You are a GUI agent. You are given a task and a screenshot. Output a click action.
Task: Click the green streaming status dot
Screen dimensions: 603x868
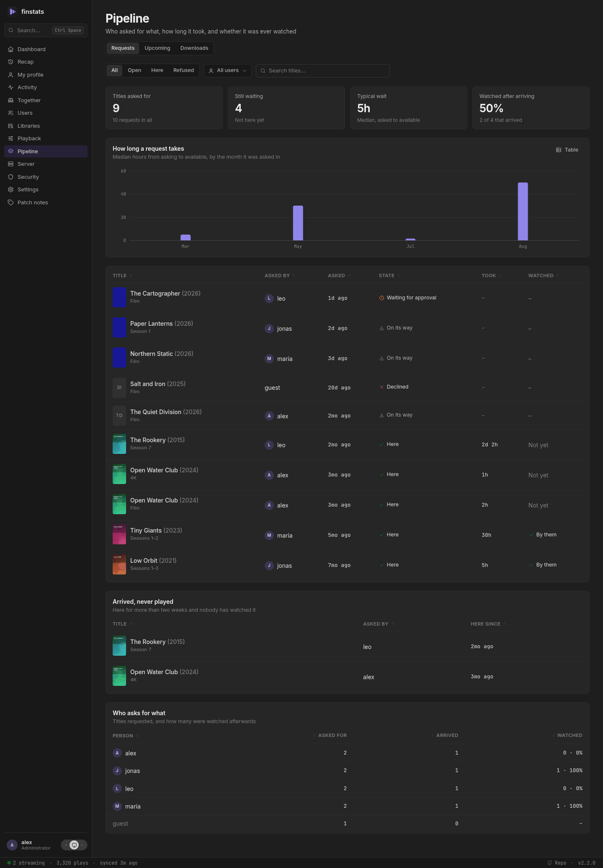(9, 863)
